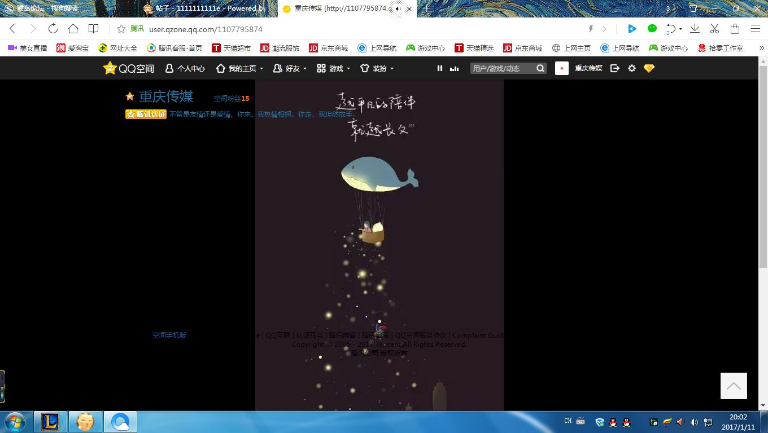Open League of Legends taskbar icon
The width and height of the screenshot is (768, 433).
[50, 422]
